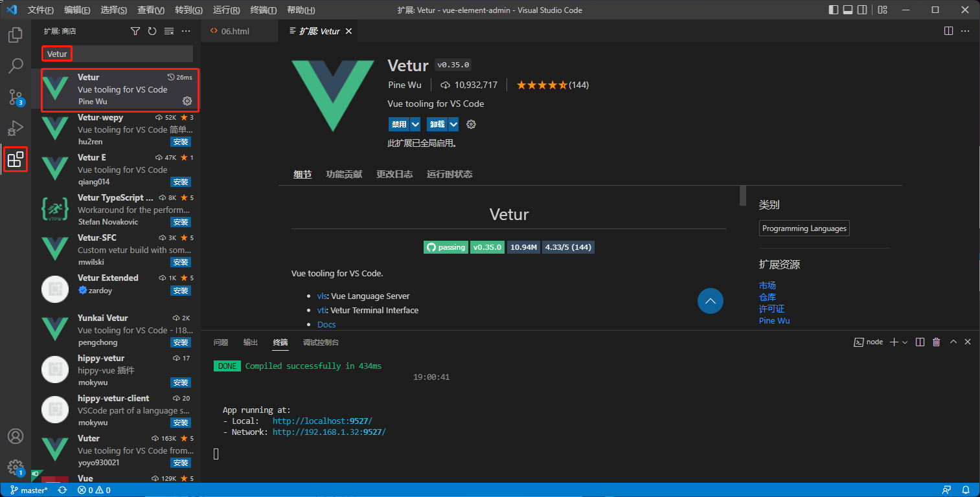This screenshot has height=497, width=980.
Task: Switch to the Output panel tab
Action: point(251,342)
